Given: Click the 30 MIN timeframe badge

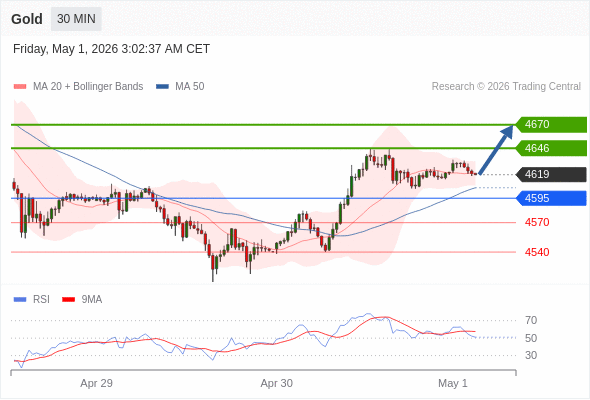Looking at the screenshot, I should point(76,19).
